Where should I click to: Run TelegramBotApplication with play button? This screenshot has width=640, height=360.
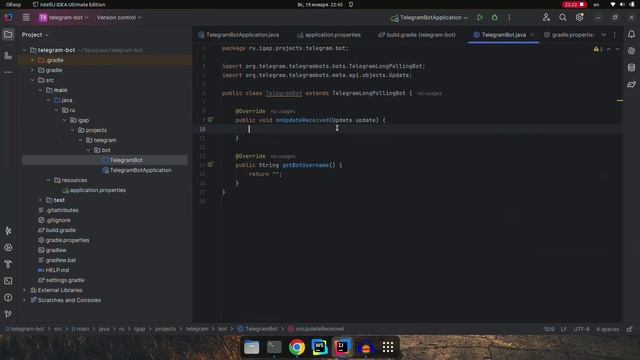480,18
